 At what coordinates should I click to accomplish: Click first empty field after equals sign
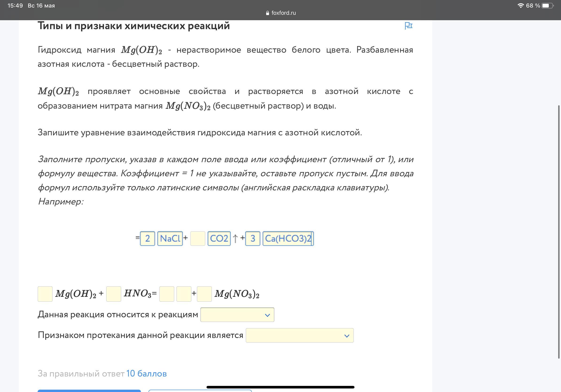pyautogui.click(x=167, y=294)
